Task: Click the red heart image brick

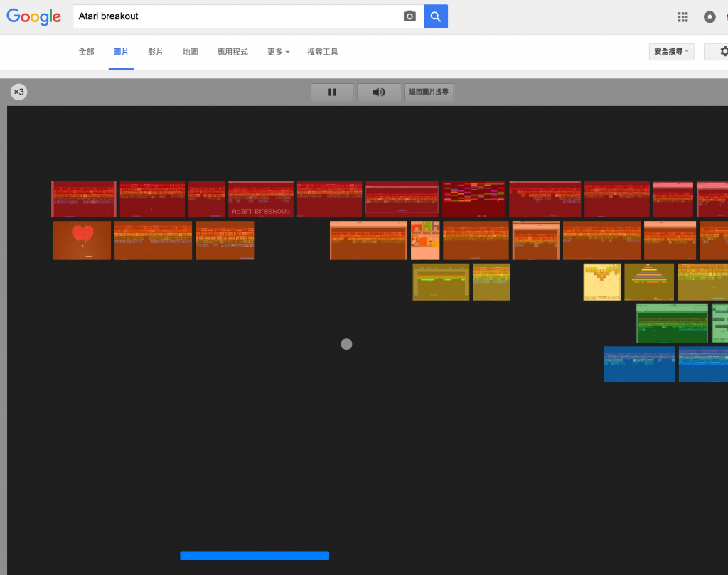Action: click(82, 240)
